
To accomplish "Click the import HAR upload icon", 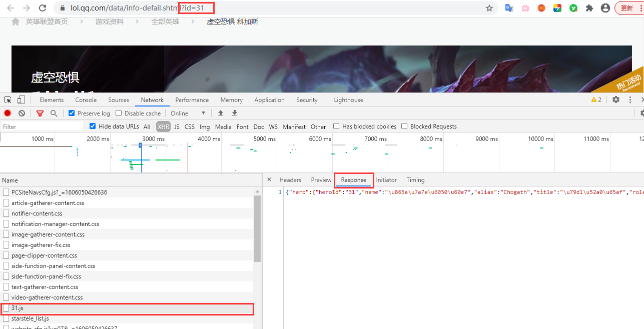I will click(221, 113).
